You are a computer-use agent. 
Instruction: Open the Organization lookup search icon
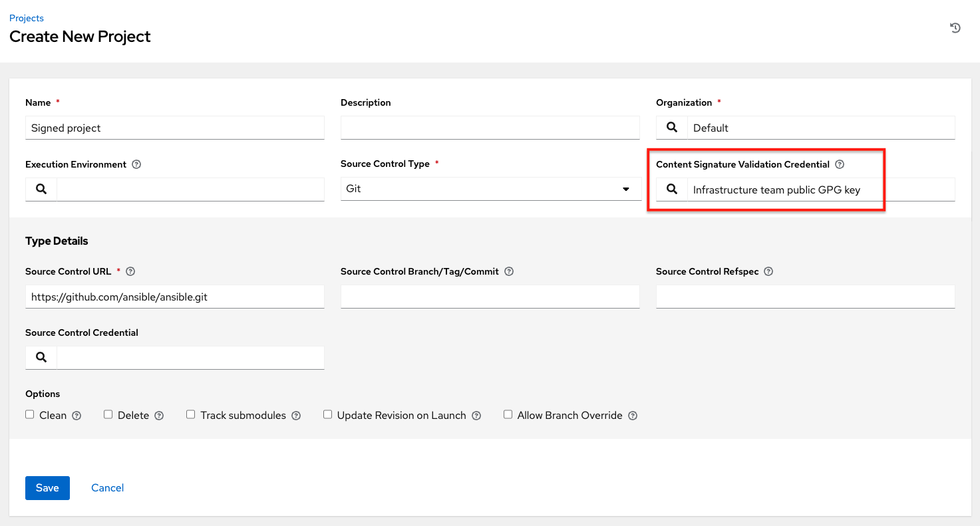click(x=671, y=127)
